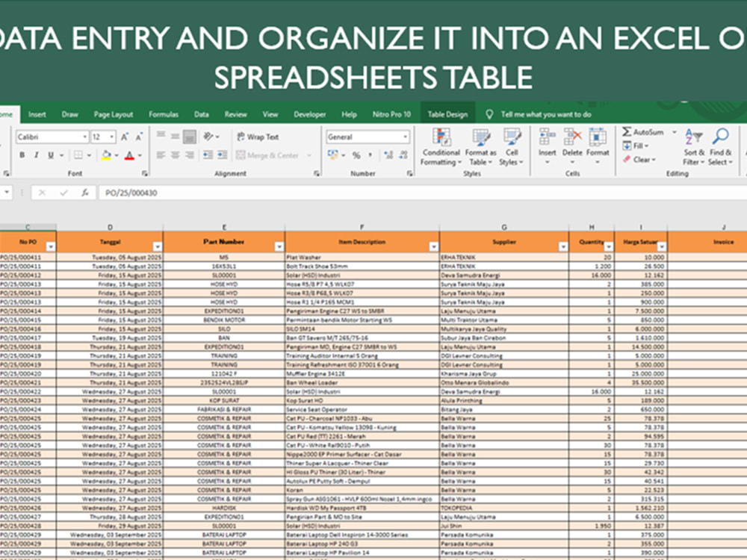Screen dimensions: 747x560
Task: Click Align Left icon
Action: [161, 155]
